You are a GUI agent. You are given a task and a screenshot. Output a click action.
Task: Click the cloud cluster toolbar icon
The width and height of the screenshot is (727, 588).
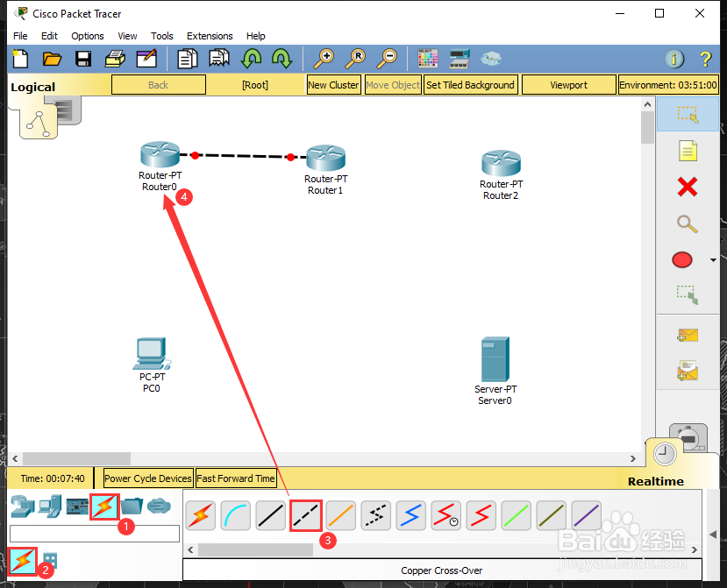tap(491, 59)
